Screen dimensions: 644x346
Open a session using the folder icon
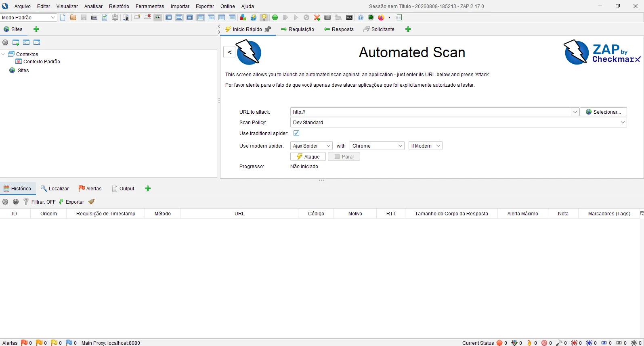click(x=73, y=17)
